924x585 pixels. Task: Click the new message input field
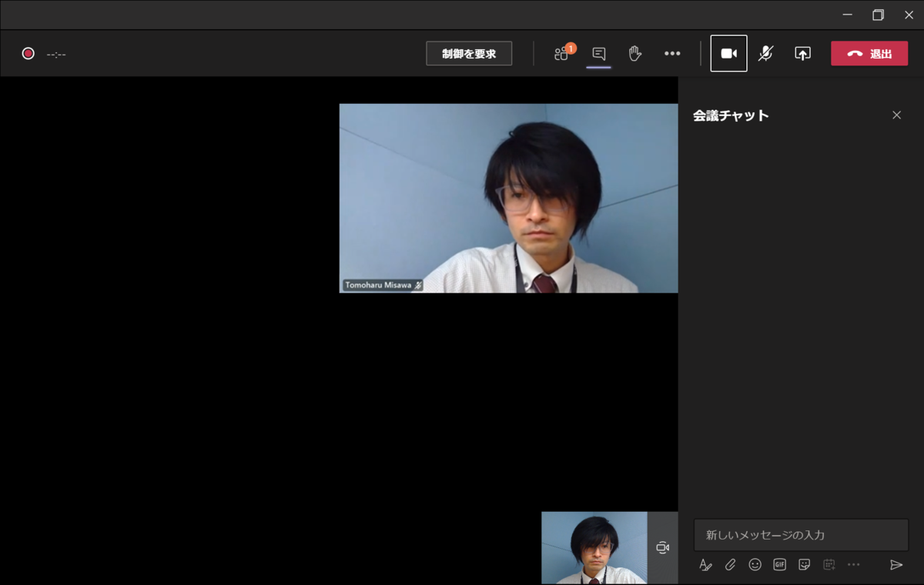[801, 534]
